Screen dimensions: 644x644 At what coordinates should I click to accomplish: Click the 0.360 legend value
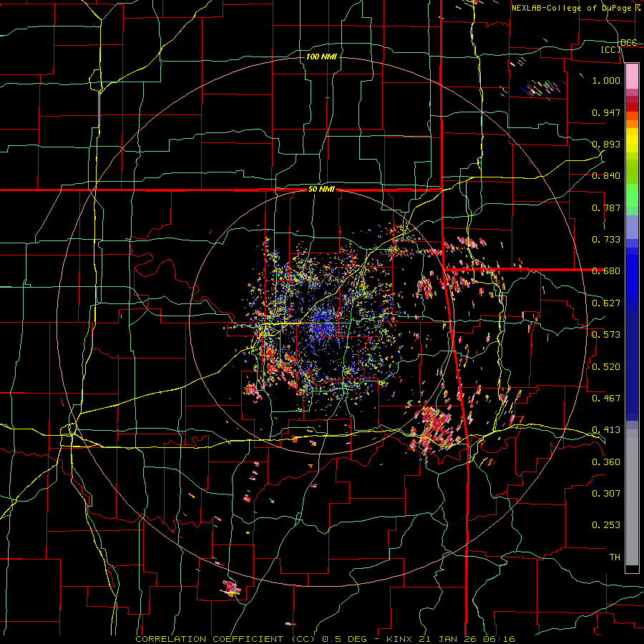(606, 462)
